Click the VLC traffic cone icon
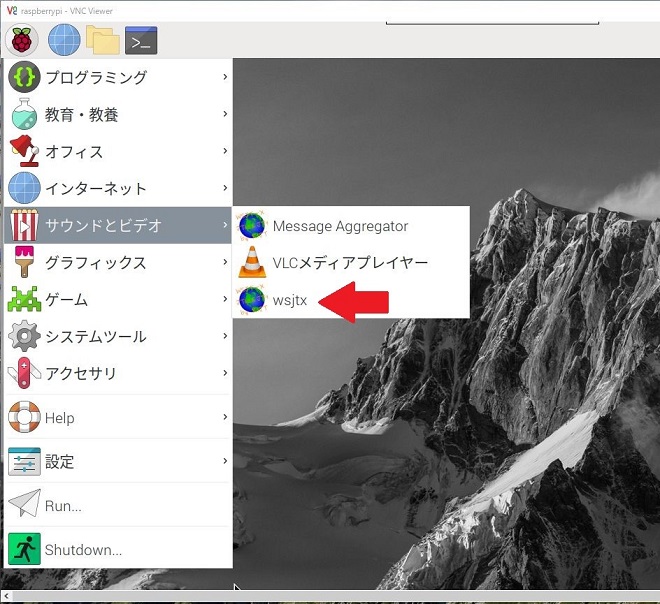The image size is (660, 604). coord(252,263)
